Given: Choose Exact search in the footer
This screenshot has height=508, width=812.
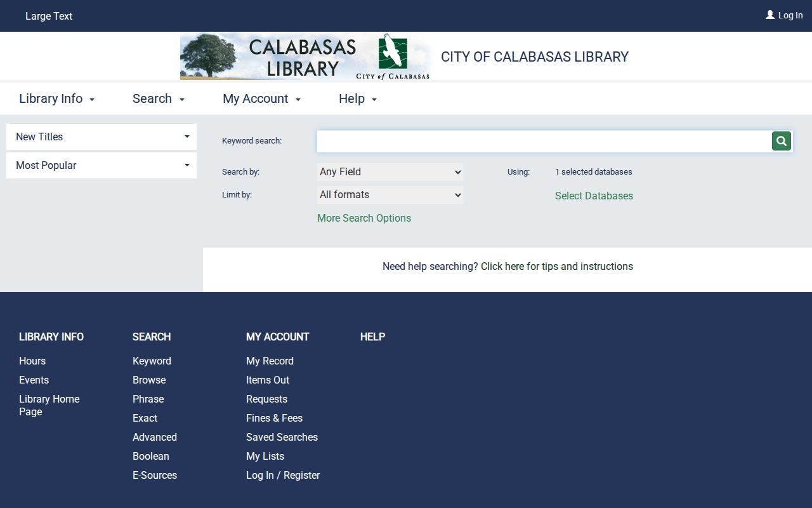Looking at the screenshot, I should click(x=145, y=418).
